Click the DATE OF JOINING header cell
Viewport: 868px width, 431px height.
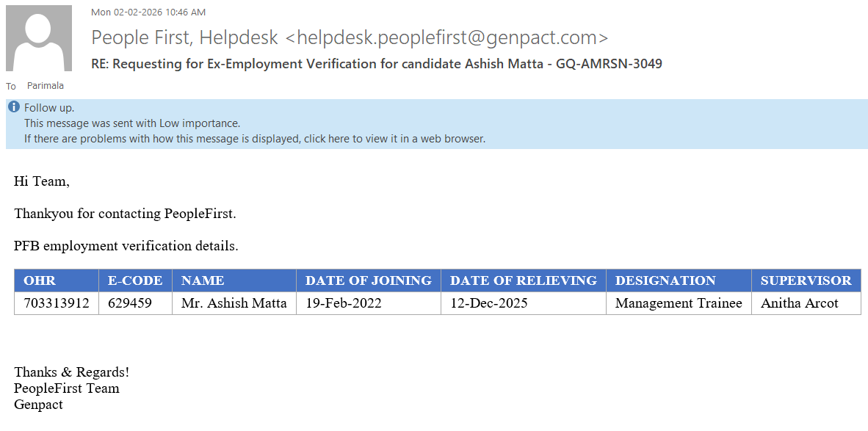368,280
